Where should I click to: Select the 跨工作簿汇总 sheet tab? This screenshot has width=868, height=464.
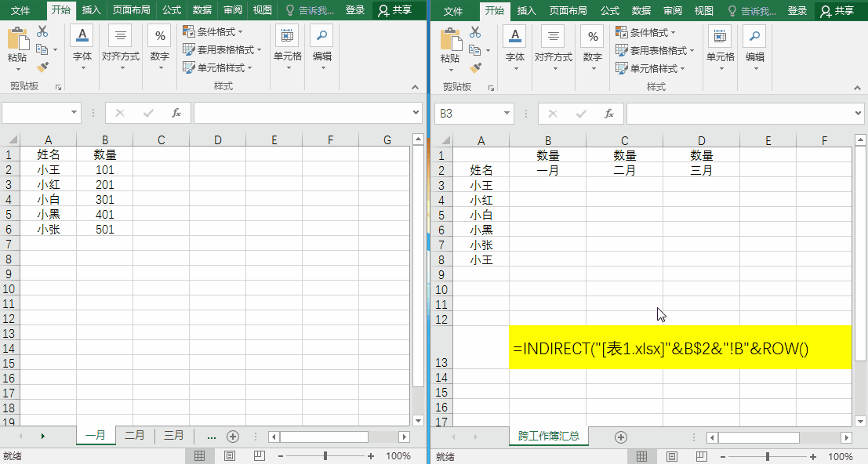pos(549,437)
